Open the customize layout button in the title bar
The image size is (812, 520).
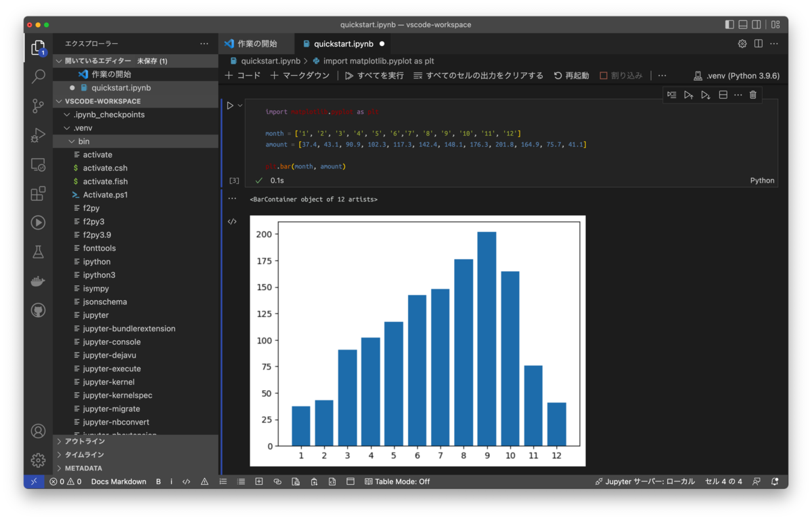775,24
